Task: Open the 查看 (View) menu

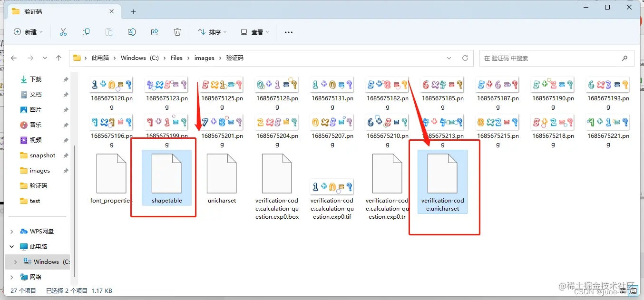Action: click(x=254, y=32)
